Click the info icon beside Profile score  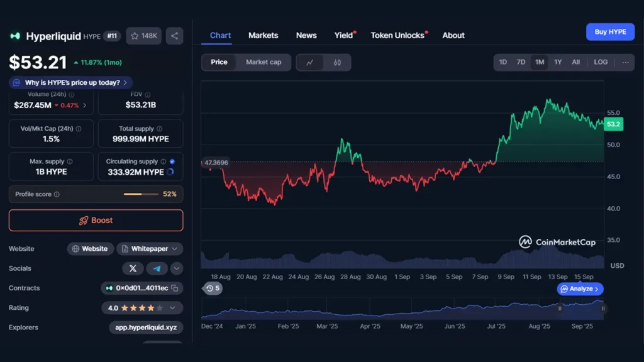tap(57, 194)
